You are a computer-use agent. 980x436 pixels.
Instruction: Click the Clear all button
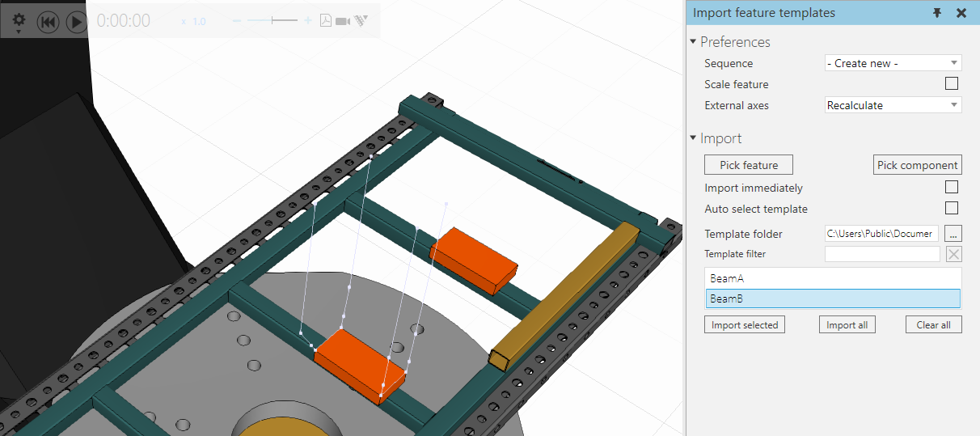pyautogui.click(x=933, y=325)
